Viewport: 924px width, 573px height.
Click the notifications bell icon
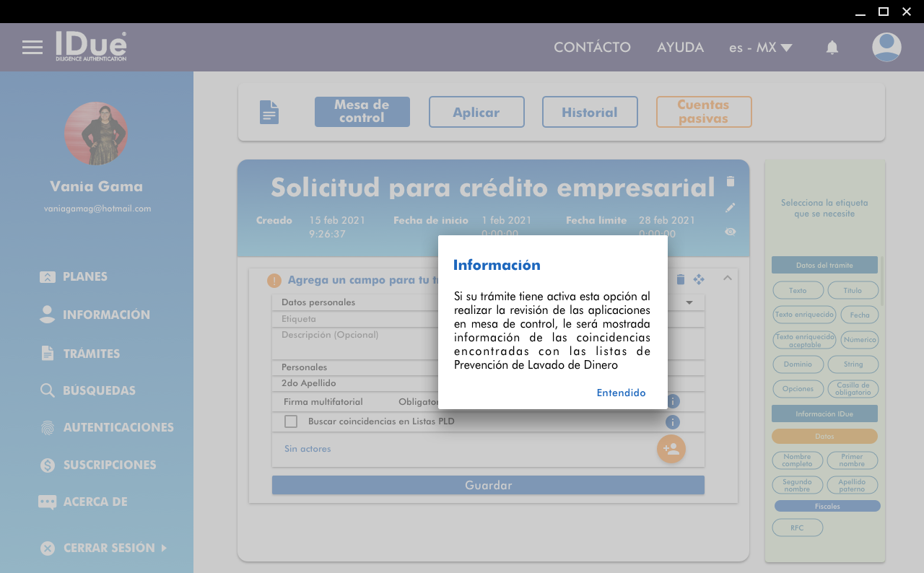click(832, 48)
